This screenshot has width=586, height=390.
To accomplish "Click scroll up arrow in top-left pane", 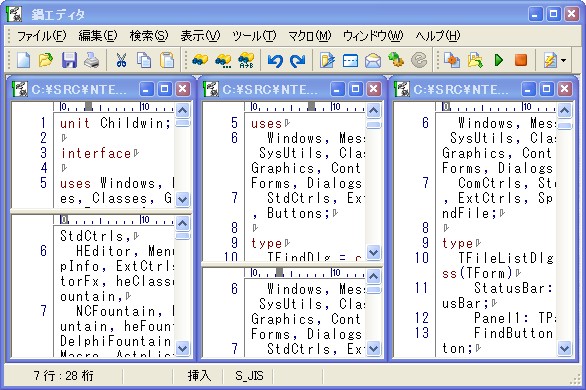I will click(182, 110).
